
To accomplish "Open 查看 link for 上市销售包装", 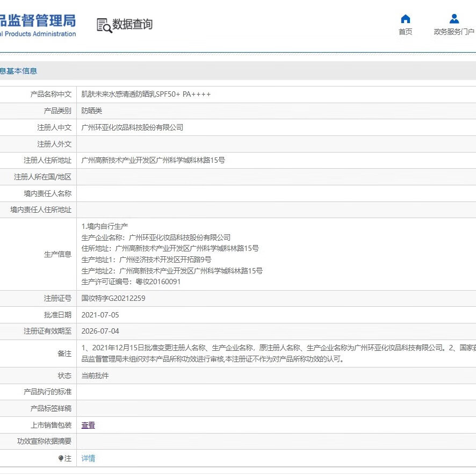I will (88, 425).
